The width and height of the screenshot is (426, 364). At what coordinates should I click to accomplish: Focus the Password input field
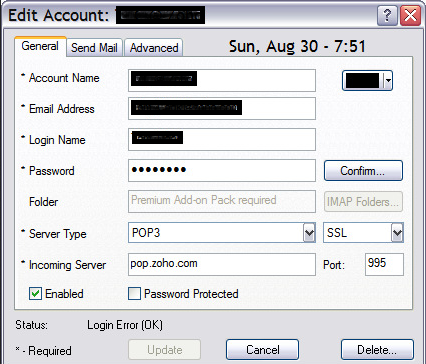point(222,170)
